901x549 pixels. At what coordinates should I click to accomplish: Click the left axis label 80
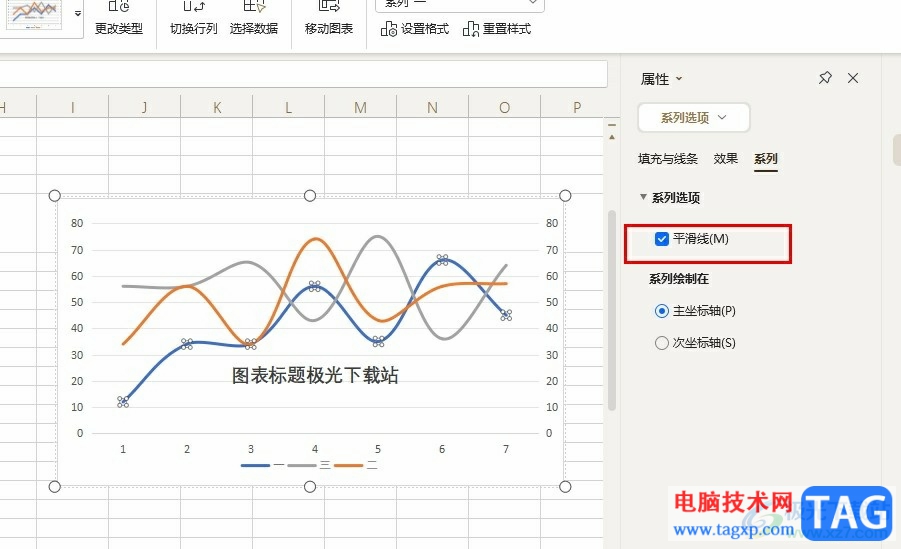point(77,223)
